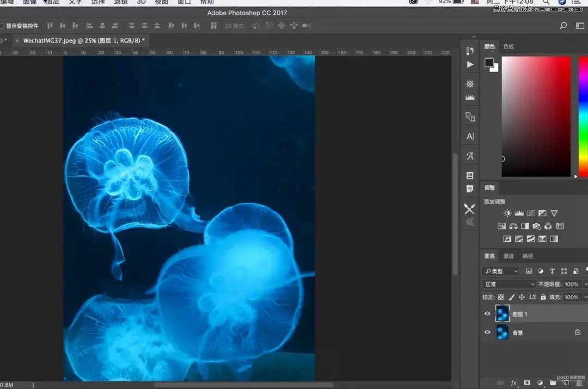Click the fx layer style button

click(x=514, y=382)
